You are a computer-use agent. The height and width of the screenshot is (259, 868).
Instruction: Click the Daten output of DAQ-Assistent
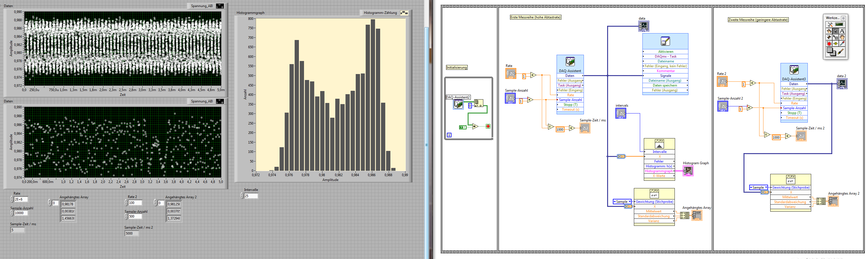coord(570,76)
